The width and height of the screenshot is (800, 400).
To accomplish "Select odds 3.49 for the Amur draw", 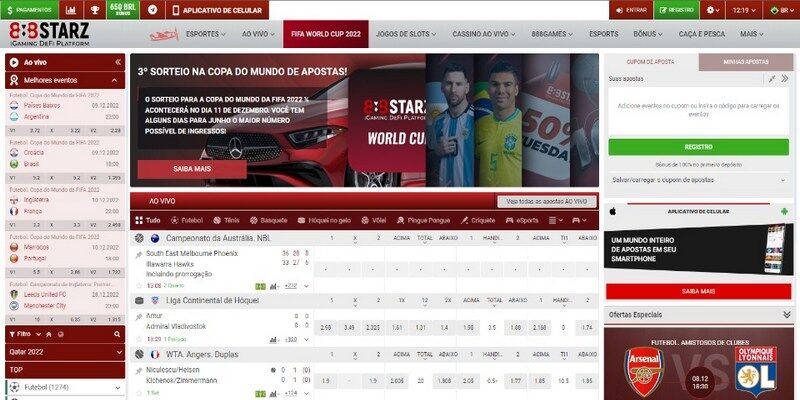I will [349, 328].
